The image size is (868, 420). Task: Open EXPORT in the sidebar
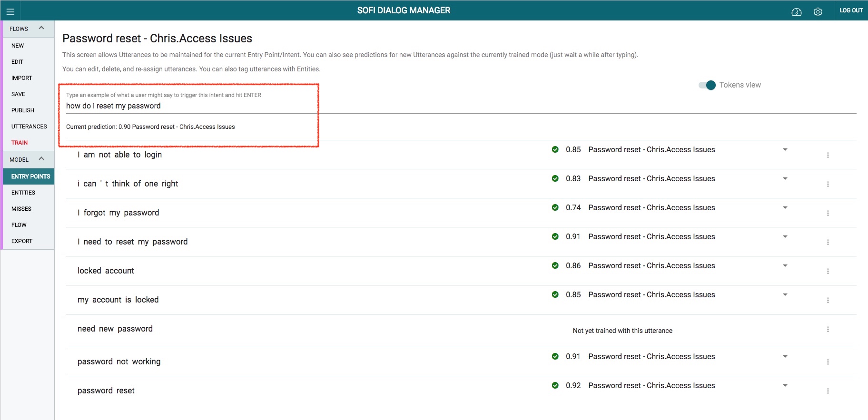click(22, 241)
